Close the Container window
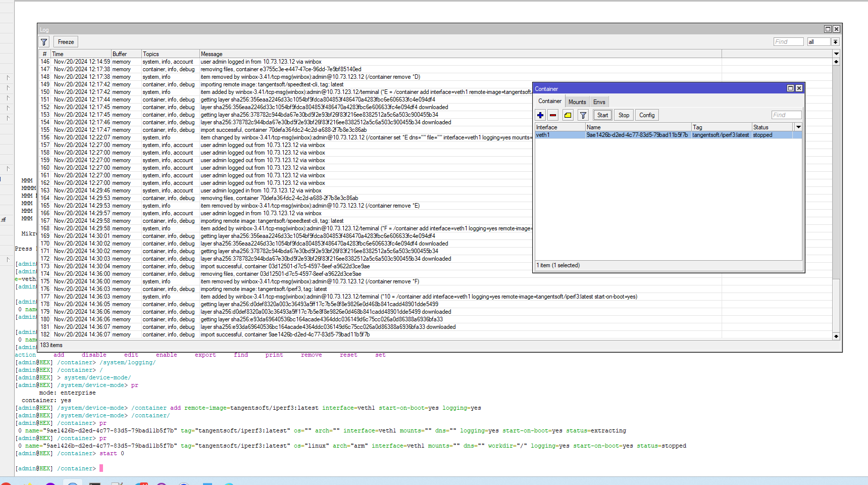 click(799, 88)
